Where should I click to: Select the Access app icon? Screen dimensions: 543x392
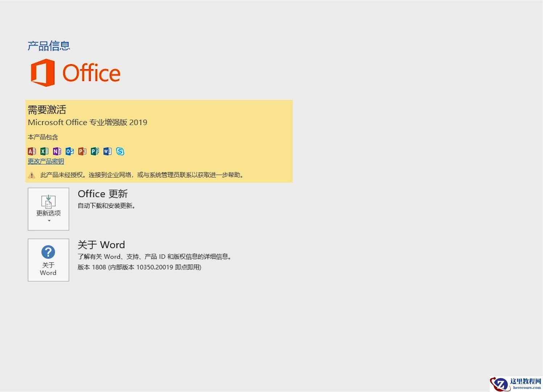point(32,151)
